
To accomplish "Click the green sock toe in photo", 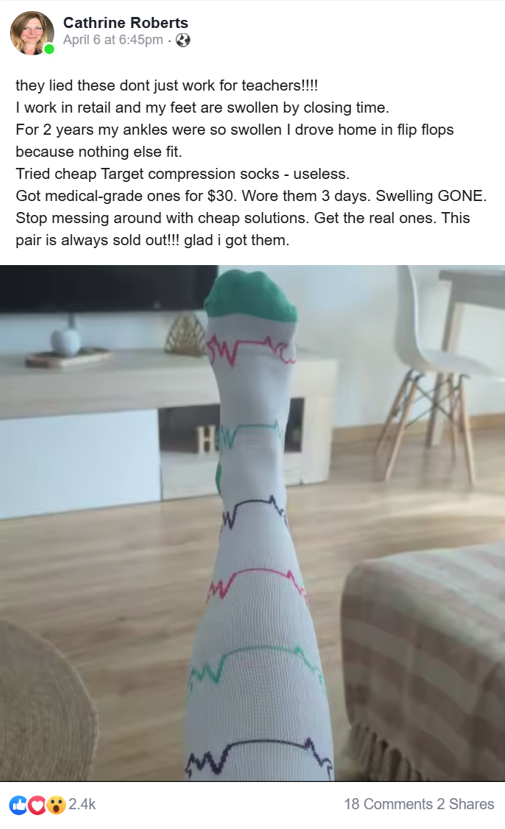I will [x=250, y=296].
